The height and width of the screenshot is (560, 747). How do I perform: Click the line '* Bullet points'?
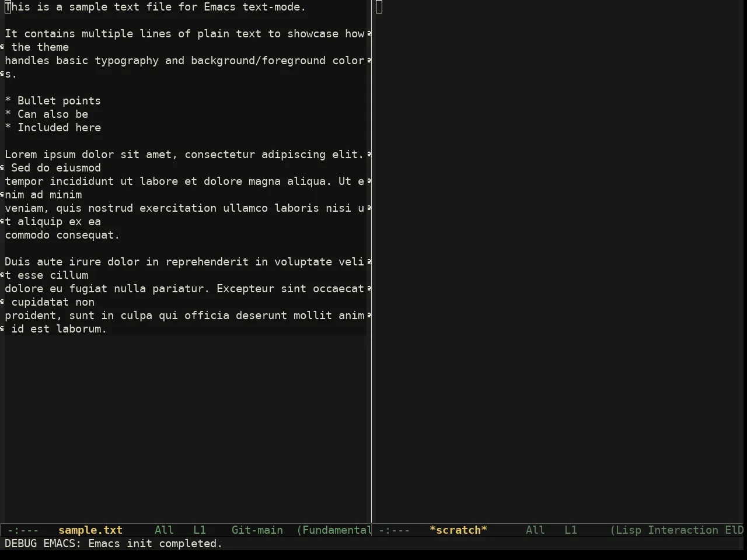(53, 101)
